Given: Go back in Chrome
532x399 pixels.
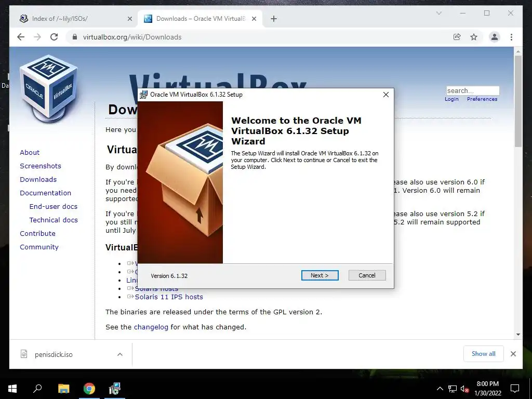Looking at the screenshot, I should [21, 37].
